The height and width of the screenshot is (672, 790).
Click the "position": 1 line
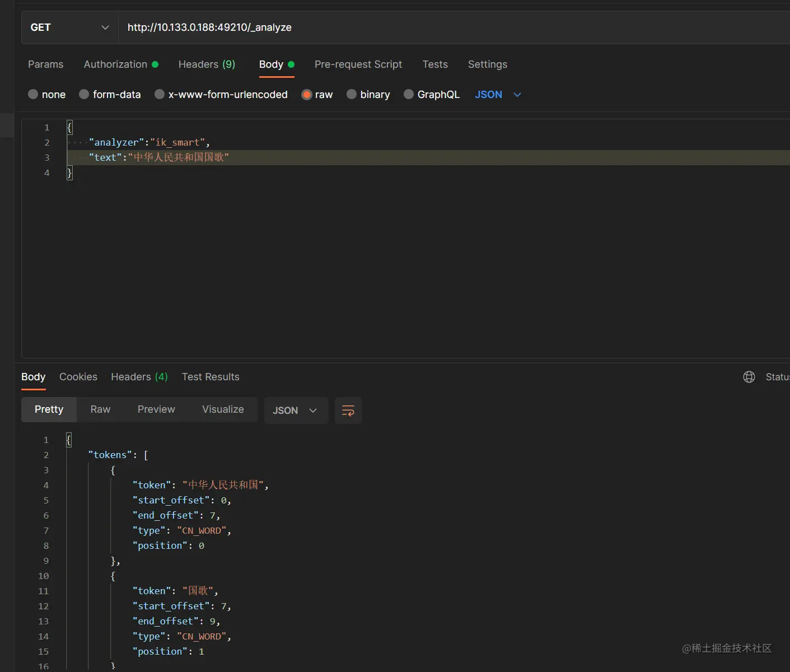point(169,652)
